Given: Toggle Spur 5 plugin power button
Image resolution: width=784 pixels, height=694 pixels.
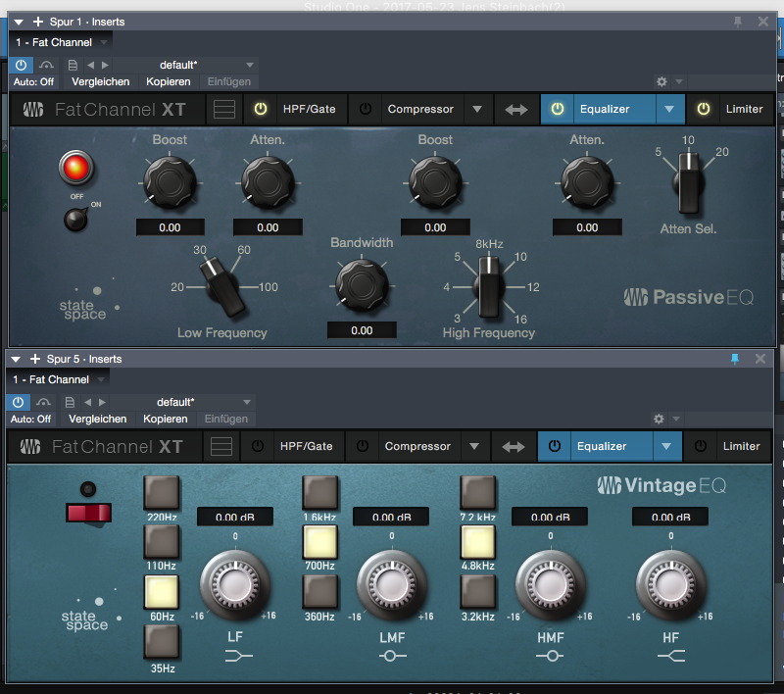Looking at the screenshot, I should pyautogui.click(x=18, y=402).
